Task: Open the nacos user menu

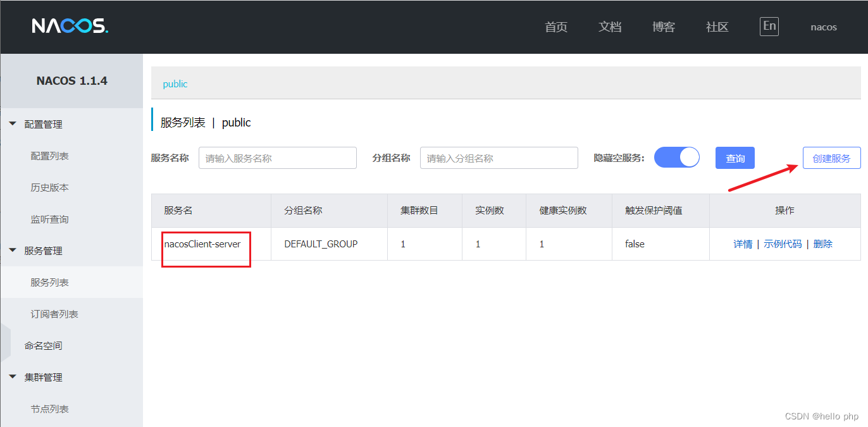Action: pos(824,27)
